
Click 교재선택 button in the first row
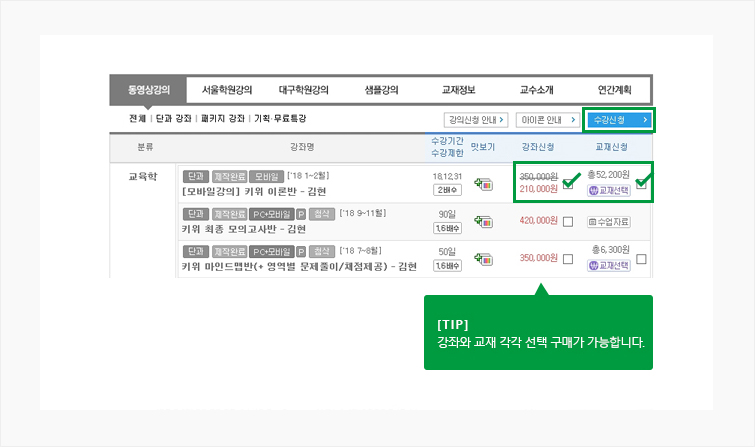point(608,189)
